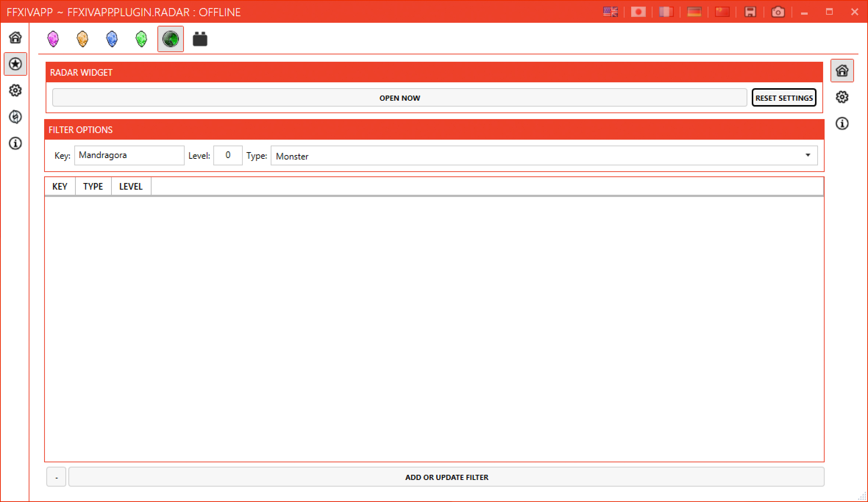The image size is (868, 502).
Task: Click the save floppy disk icon
Action: tap(750, 12)
